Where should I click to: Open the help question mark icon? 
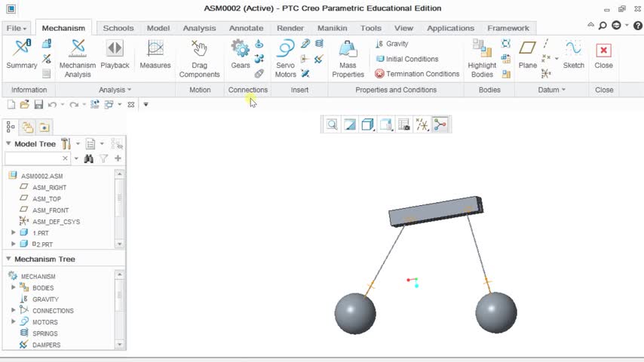pos(637,26)
